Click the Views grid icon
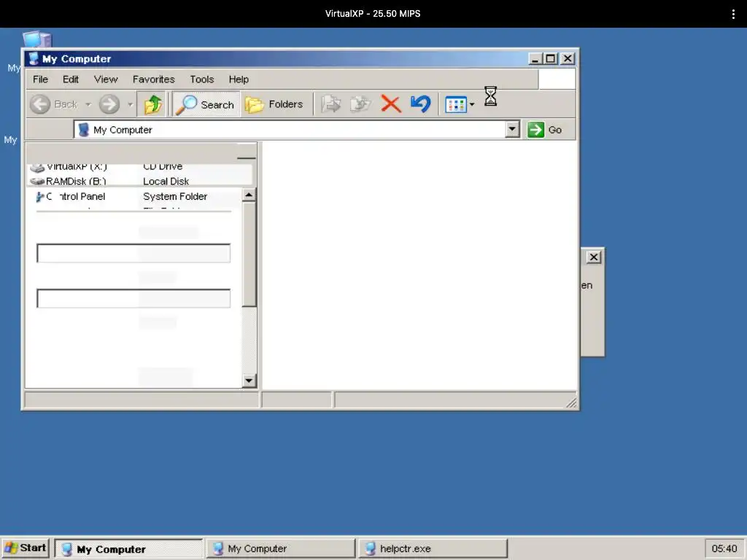The image size is (747, 560). click(455, 104)
